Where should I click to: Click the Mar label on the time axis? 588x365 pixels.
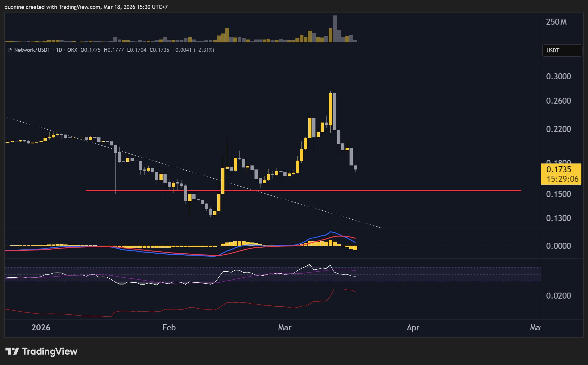[x=285, y=328]
